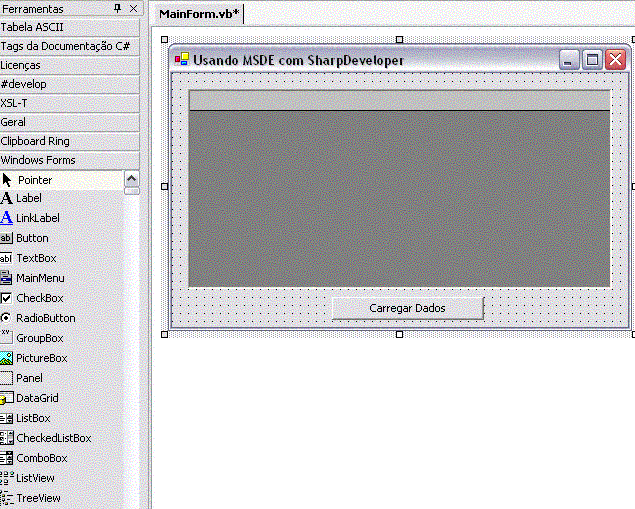The height and width of the screenshot is (509, 635).
Task: Expand the #develop toolbox section
Action: (x=70, y=84)
